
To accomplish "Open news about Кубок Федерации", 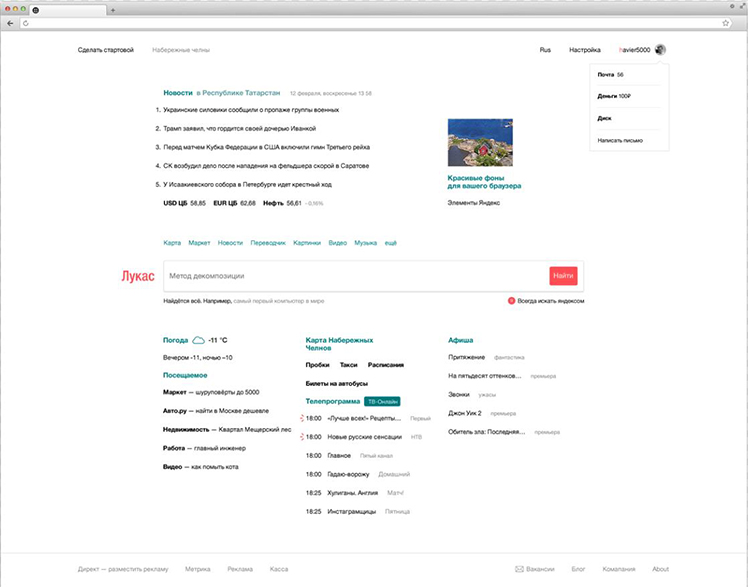I will (267, 147).
